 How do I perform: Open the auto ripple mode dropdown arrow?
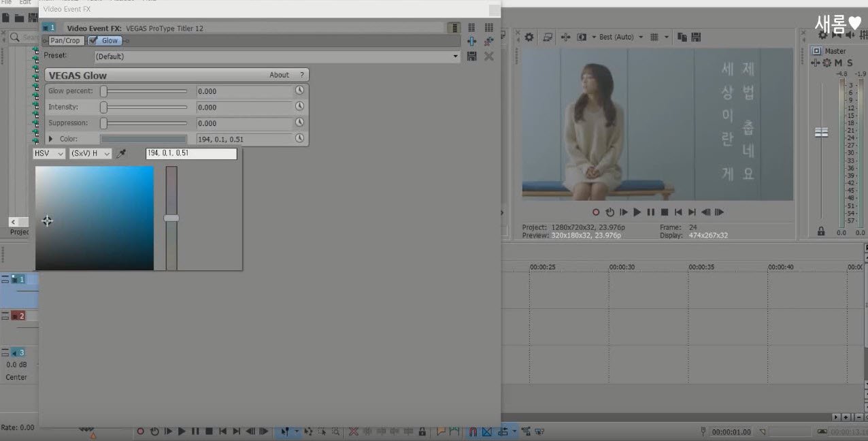click(x=514, y=431)
